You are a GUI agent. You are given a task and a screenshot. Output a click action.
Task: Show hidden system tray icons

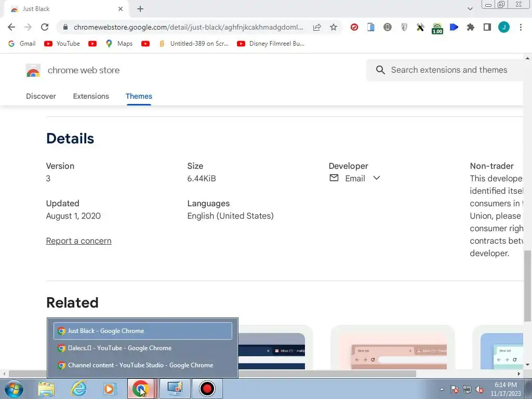point(442,389)
